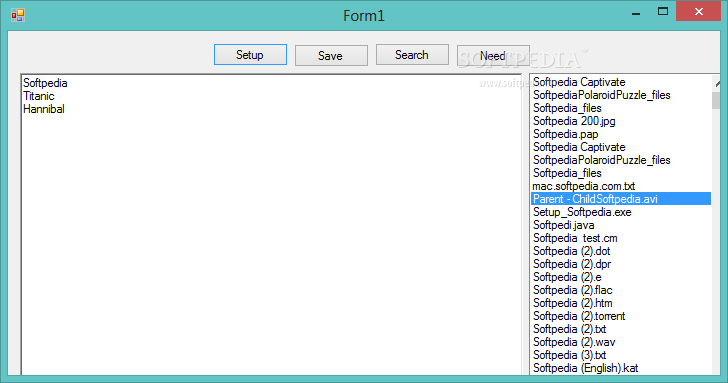This screenshot has width=728, height=383.
Task: Select Softpedia_files entry directly above mac.softpedia.com.txt
Action: click(x=621, y=173)
